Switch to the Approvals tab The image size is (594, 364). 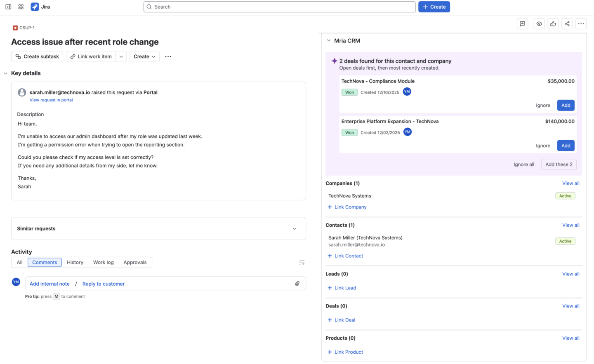click(135, 263)
